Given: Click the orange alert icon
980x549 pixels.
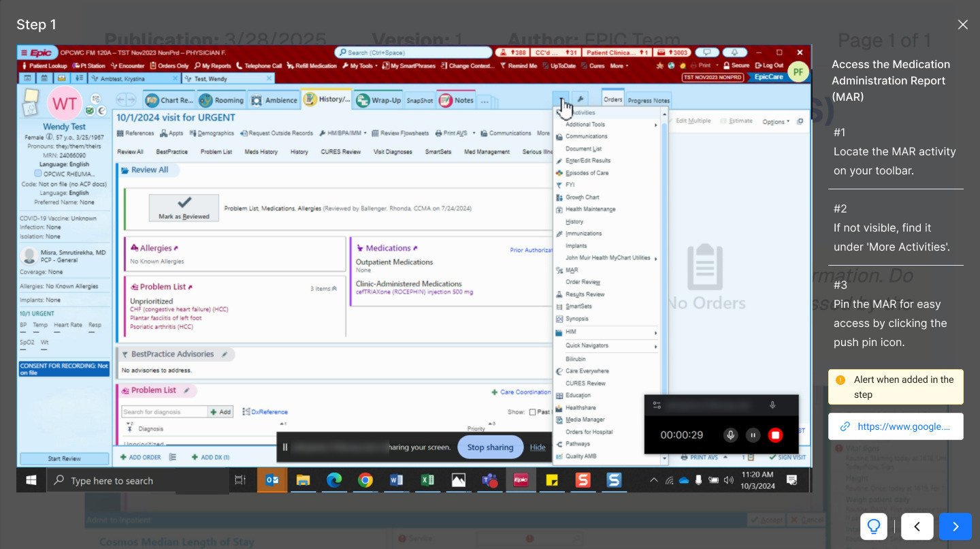Looking at the screenshot, I should [840, 380].
